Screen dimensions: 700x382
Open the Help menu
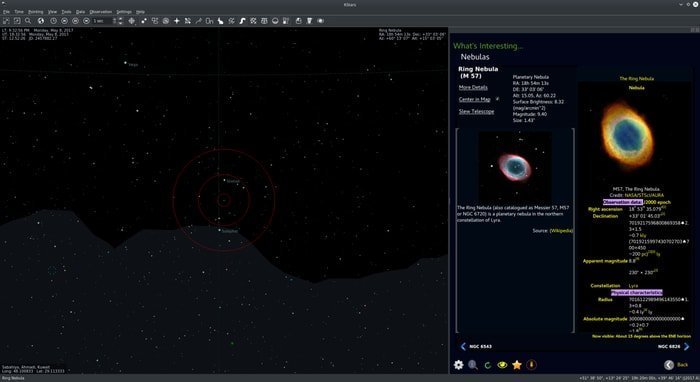[140, 12]
